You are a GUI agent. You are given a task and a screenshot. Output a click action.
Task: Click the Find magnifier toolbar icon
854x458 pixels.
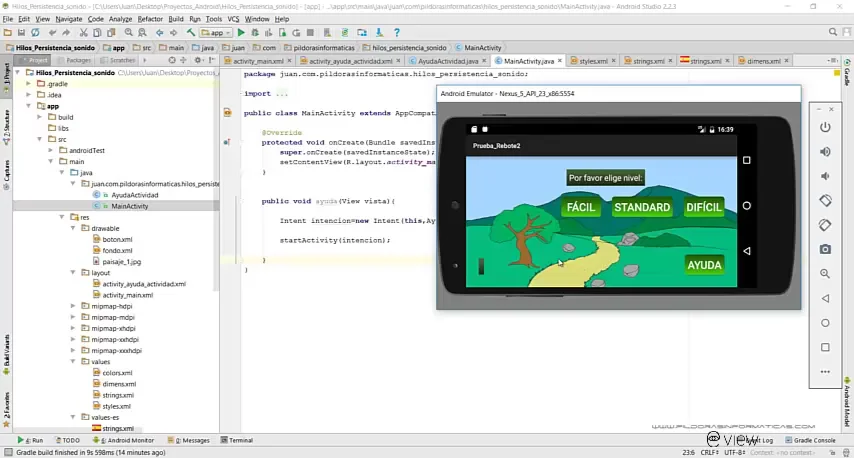point(129,33)
